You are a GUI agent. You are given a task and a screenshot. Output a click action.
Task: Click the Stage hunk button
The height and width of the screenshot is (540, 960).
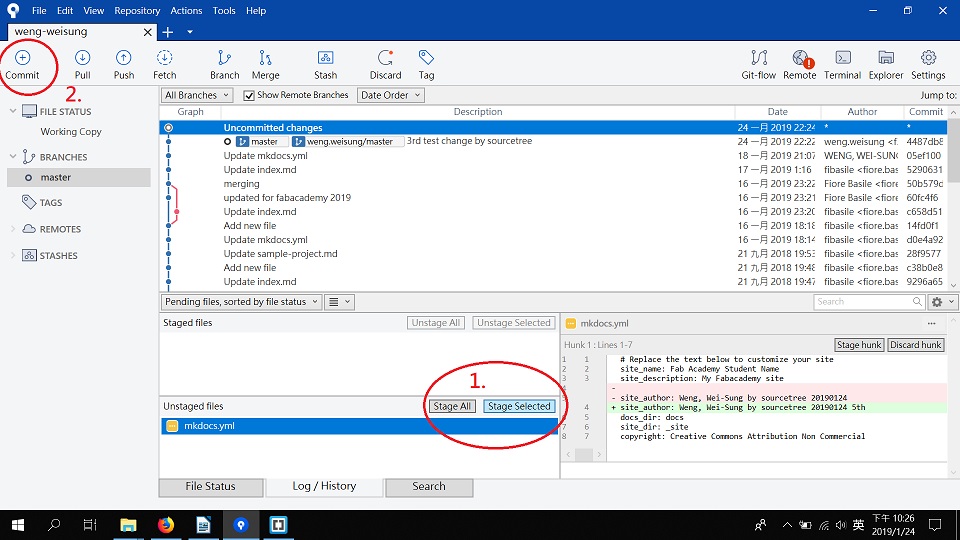pyautogui.click(x=859, y=345)
